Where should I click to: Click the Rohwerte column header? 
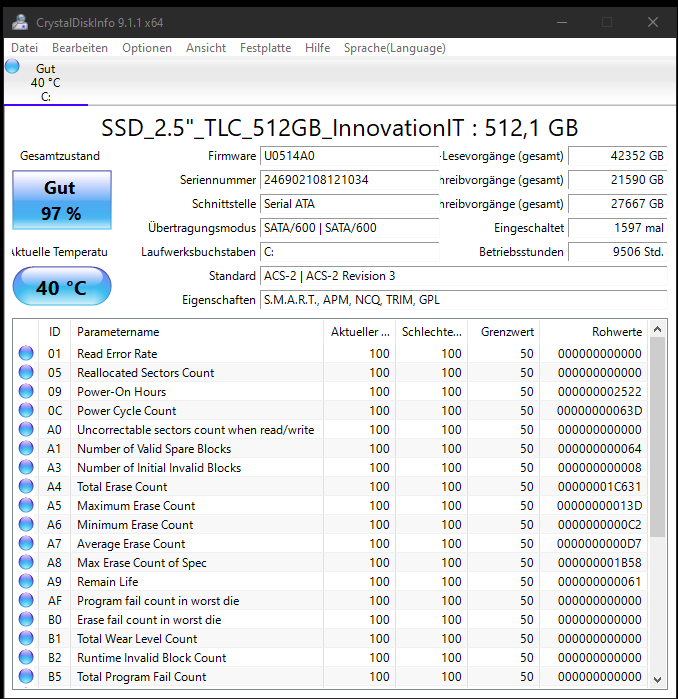coord(594,332)
